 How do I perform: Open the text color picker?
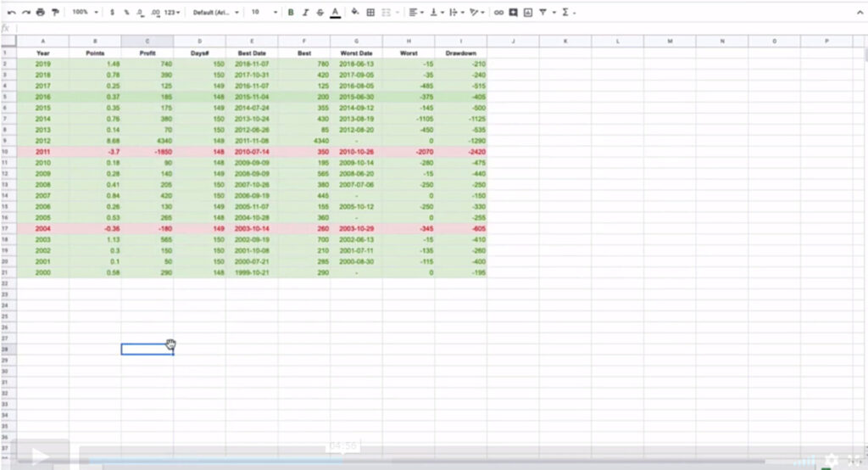pyautogui.click(x=335, y=12)
